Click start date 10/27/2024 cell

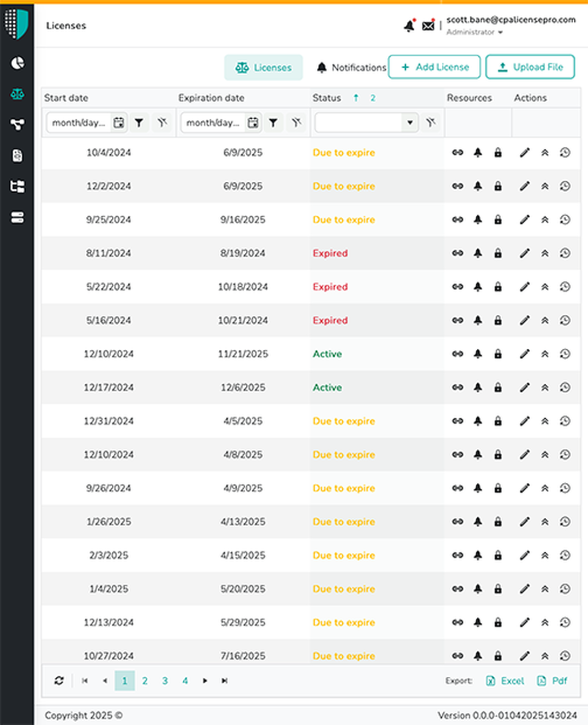pos(109,656)
